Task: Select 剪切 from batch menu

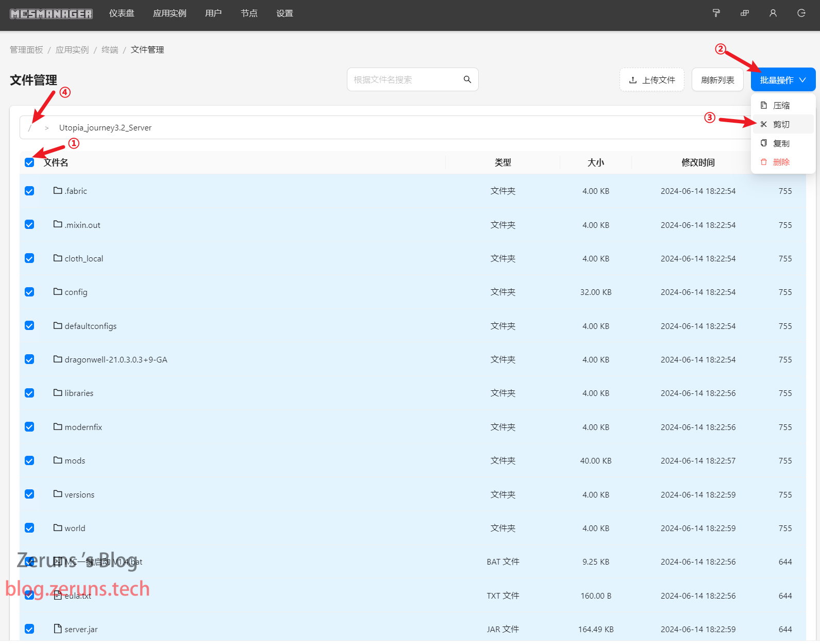Action: click(783, 124)
